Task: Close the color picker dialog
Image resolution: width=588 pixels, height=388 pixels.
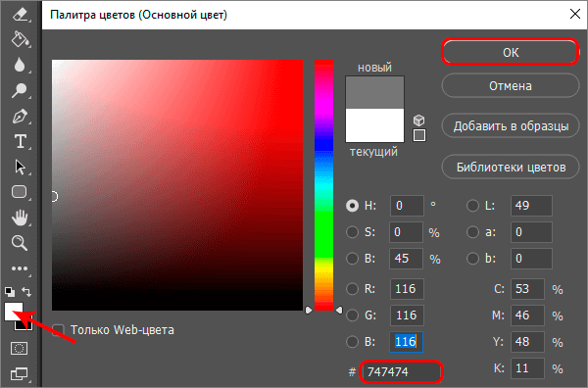Action: [x=574, y=15]
